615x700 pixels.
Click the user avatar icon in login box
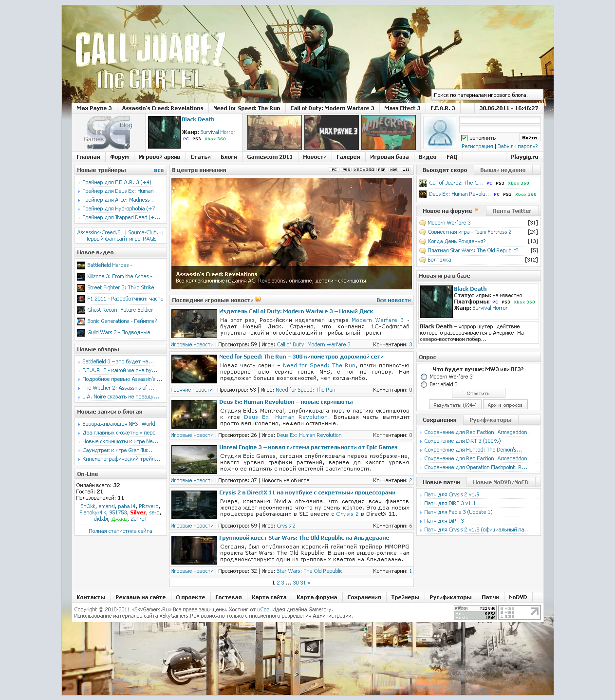pos(440,132)
